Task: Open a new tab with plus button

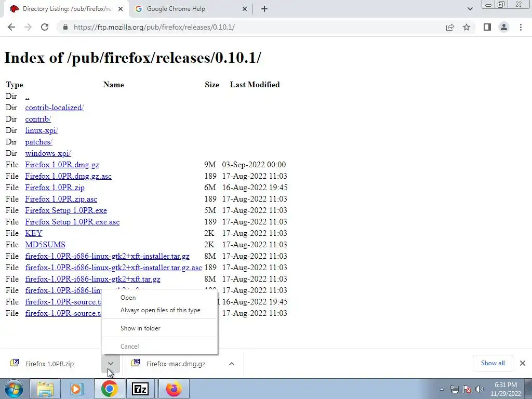Action: click(x=264, y=9)
